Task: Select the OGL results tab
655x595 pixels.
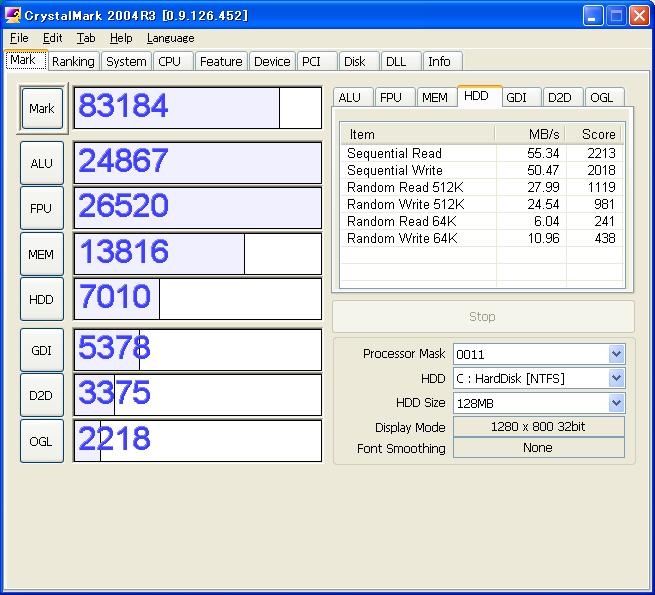Action: pyautogui.click(x=601, y=97)
